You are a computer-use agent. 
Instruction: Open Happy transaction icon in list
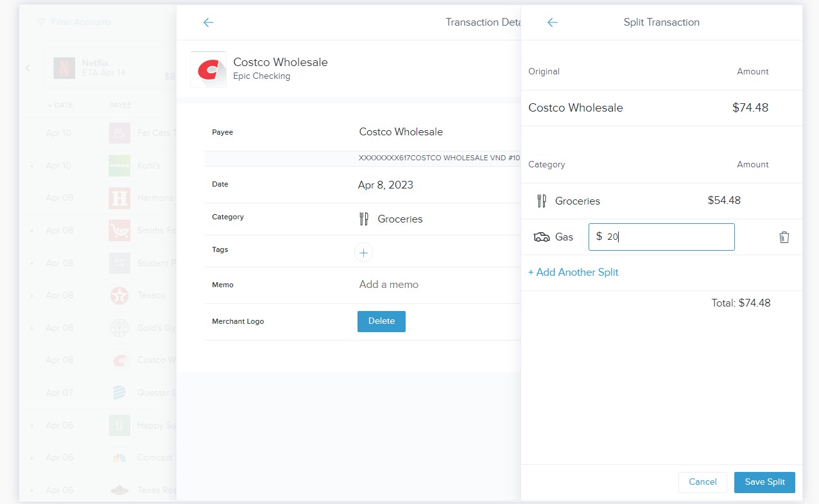coord(119,425)
